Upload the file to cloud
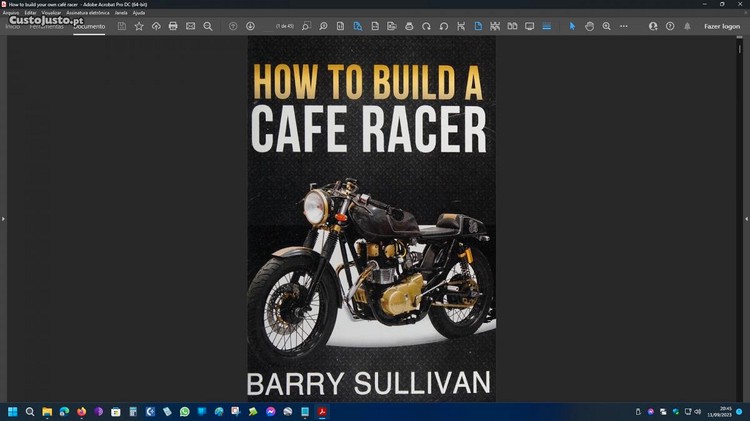The height and width of the screenshot is (421, 750). point(156,26)
